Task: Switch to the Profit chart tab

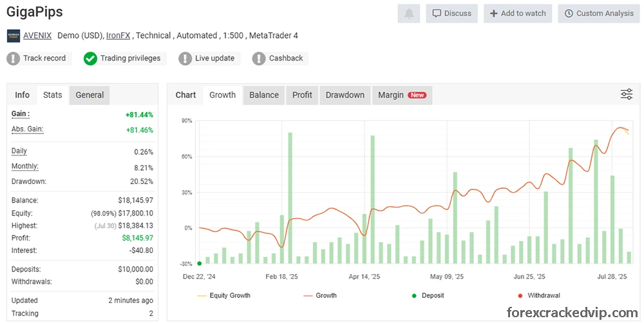Action: pyautogui.click(x=302, y=95)
